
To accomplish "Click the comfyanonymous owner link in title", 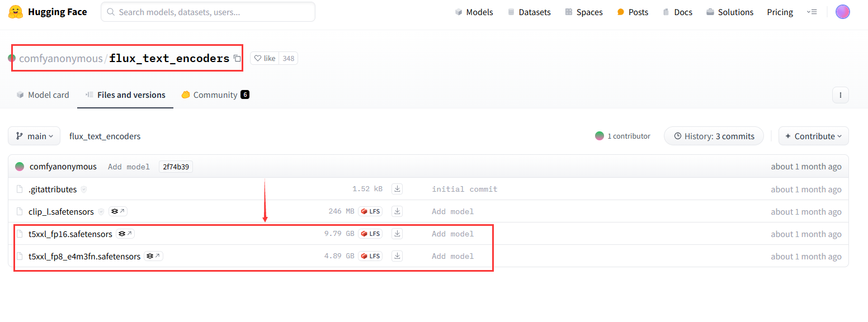I will 61,58.
